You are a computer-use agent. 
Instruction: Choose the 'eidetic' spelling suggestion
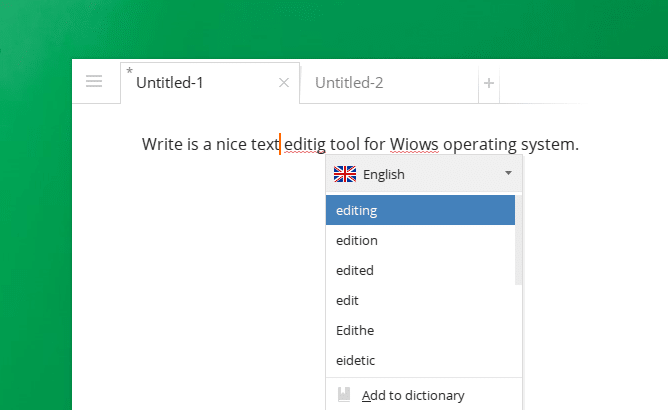pos(420,360)
